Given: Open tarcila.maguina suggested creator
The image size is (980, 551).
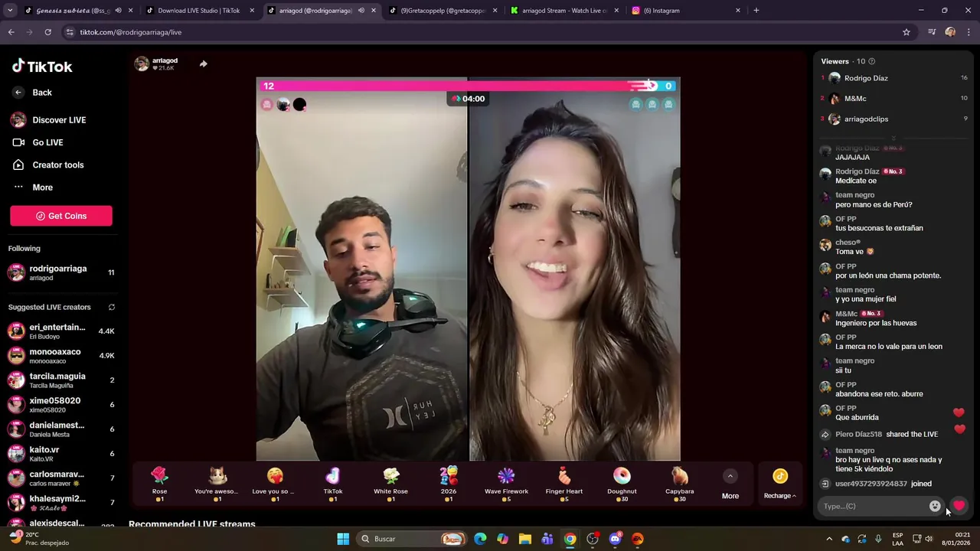Looking at the screenshot, I should 61,380.
